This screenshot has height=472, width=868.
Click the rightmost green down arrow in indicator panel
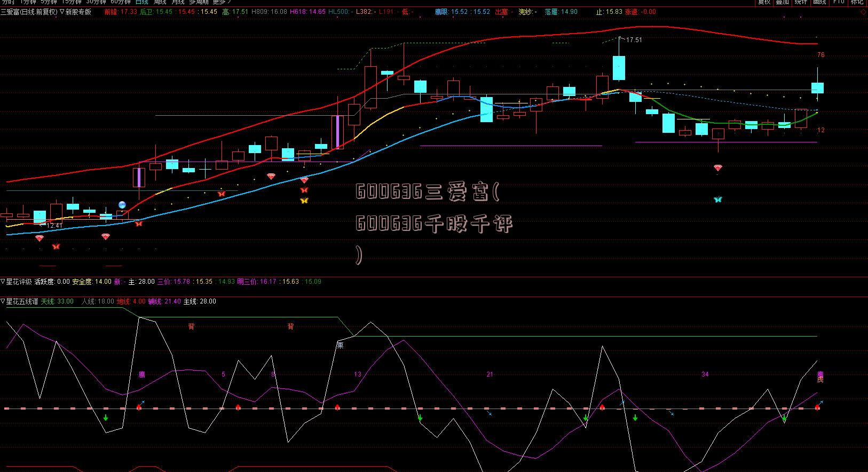(x=784, y=418)
